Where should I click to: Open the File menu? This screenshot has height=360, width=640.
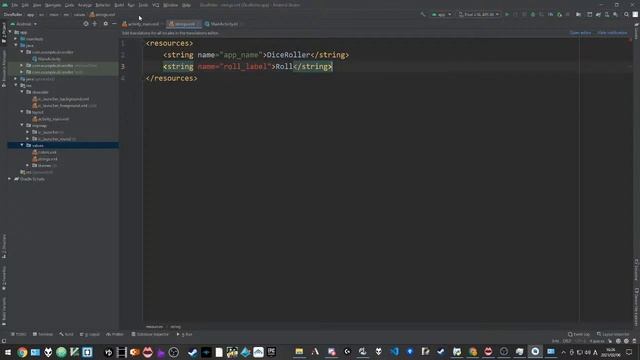point(14,5)
